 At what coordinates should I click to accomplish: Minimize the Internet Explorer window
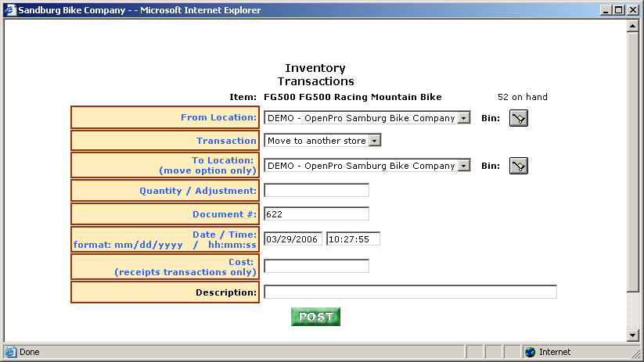(x=605, y=10)
